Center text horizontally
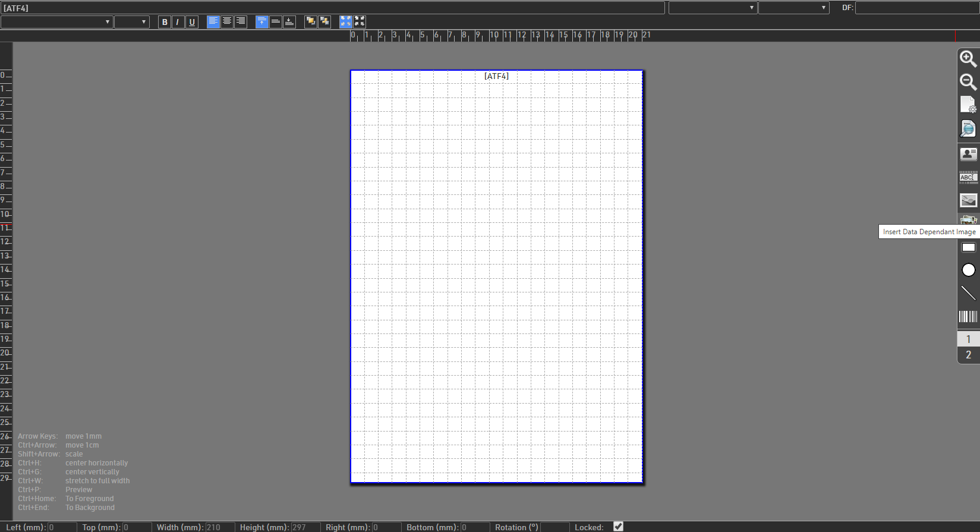 (x=226, y=22)
